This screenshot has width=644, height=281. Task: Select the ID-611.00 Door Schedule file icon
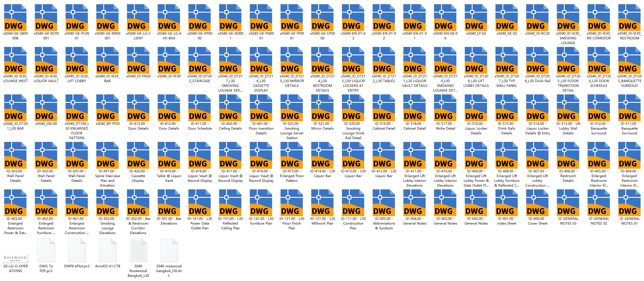coord(200,108)
